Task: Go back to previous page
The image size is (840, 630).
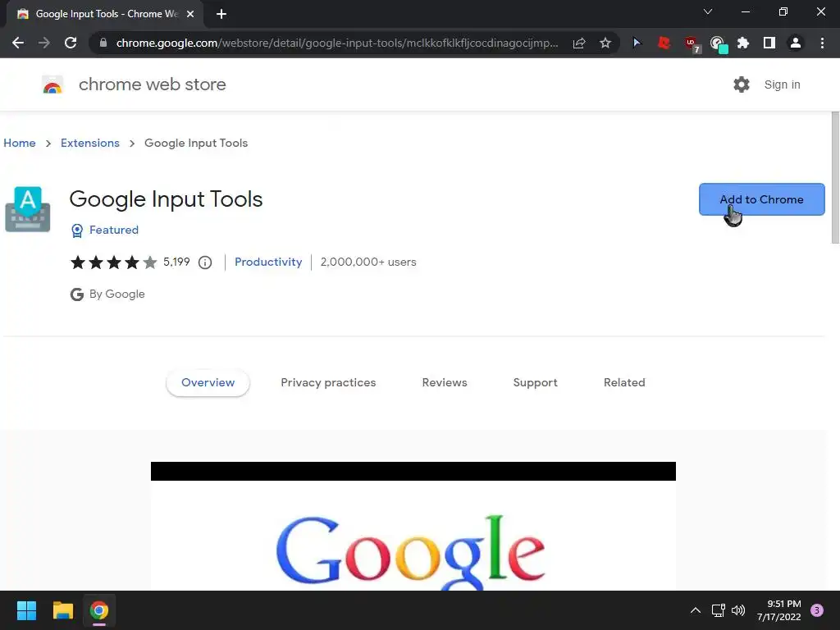Action: [18, 43]
